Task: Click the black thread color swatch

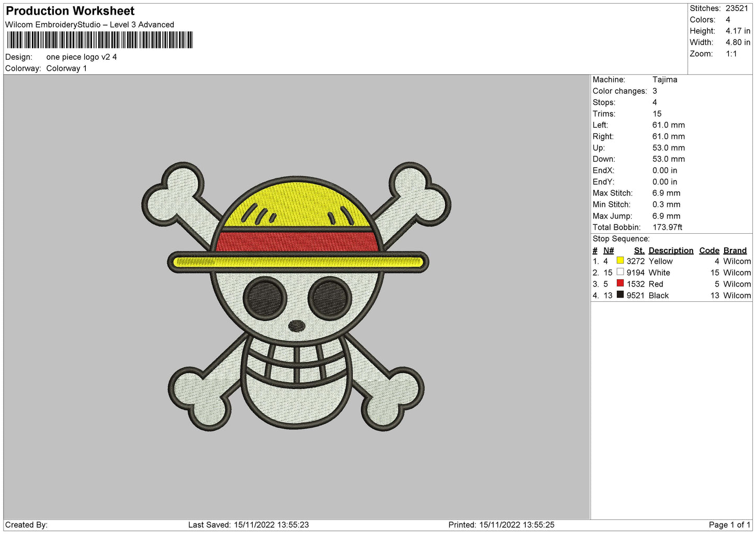Action: (x=620, y=295)
